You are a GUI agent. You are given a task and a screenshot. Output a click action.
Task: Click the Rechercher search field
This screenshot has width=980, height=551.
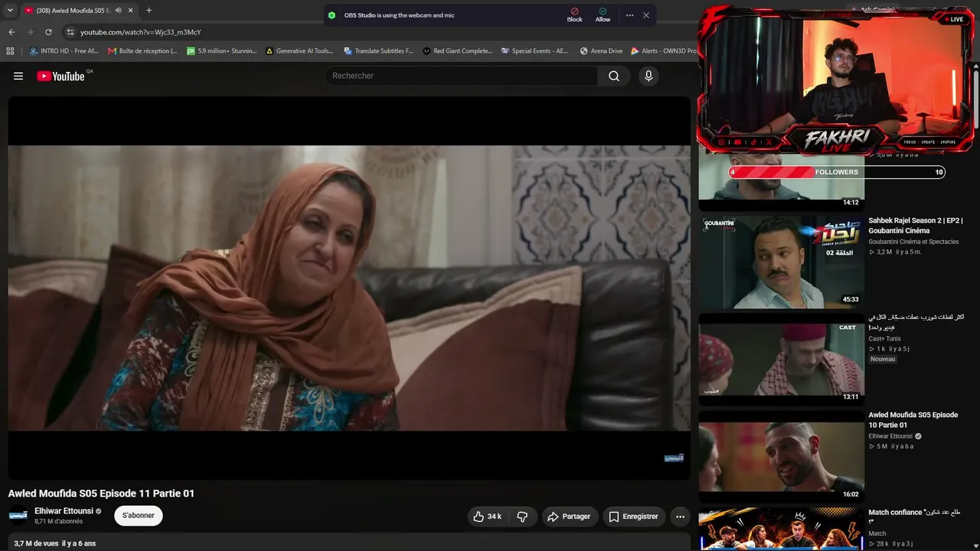tap(461, 76)
